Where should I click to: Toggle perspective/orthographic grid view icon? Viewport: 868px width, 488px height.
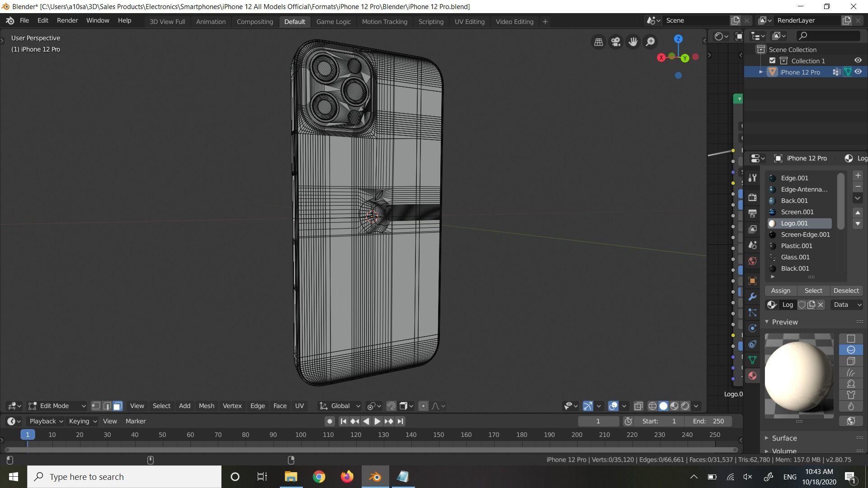pos(598,42)
